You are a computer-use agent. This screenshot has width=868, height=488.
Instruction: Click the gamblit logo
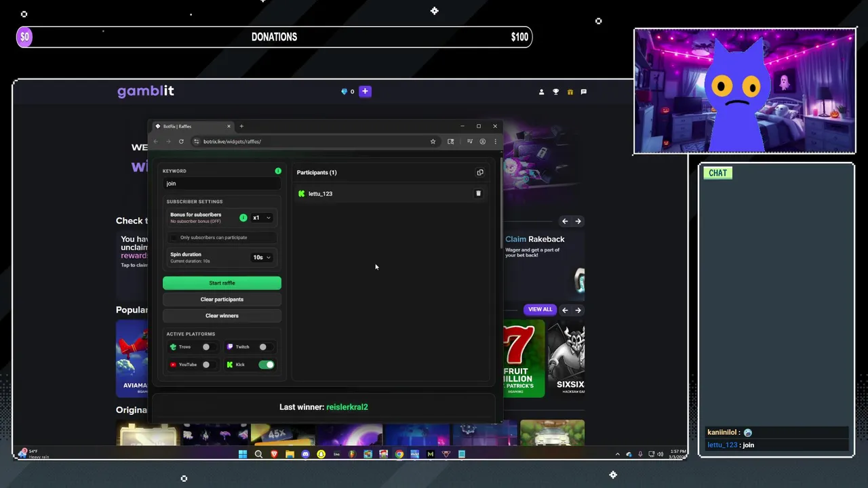point(146,91)
